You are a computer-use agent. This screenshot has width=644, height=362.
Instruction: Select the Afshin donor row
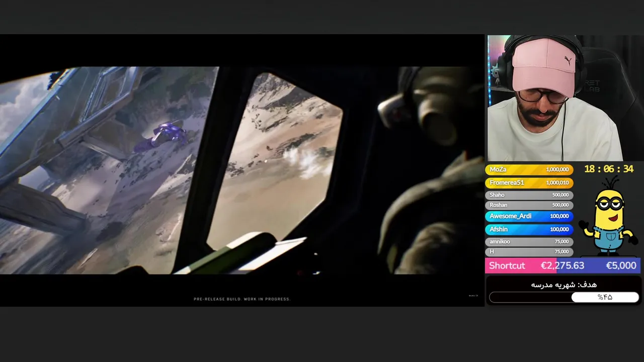point(529,229)
